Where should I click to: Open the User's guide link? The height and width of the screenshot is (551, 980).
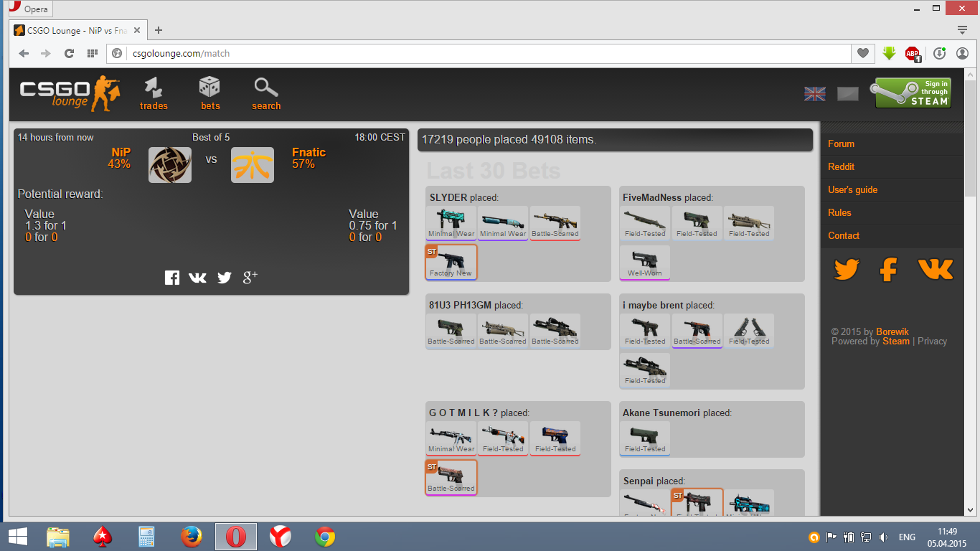coord(852,189)
